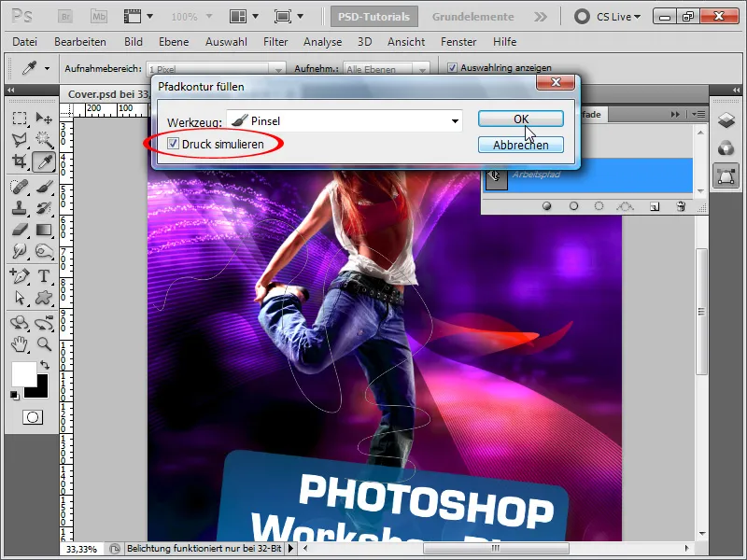The height and width of the screenshot is (560, 747).
Task: Launch Adobe Bridge from the Br icon
Action: 65,17
